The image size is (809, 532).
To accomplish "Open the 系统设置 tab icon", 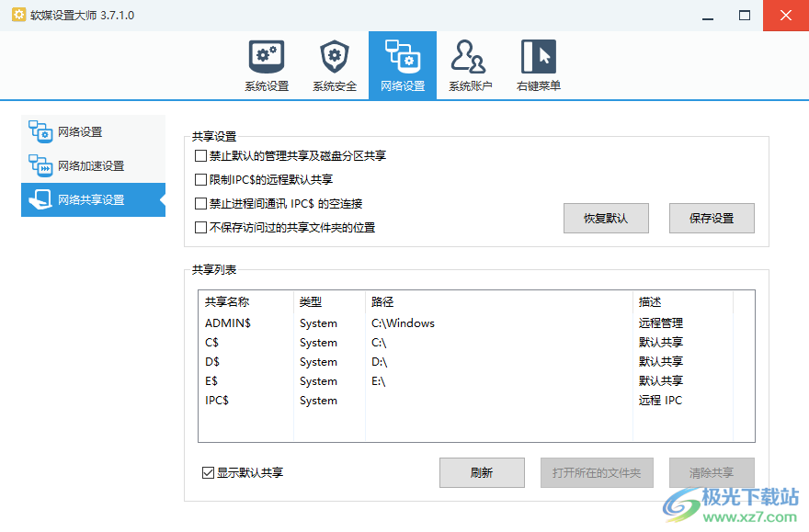I will point(267,57).
